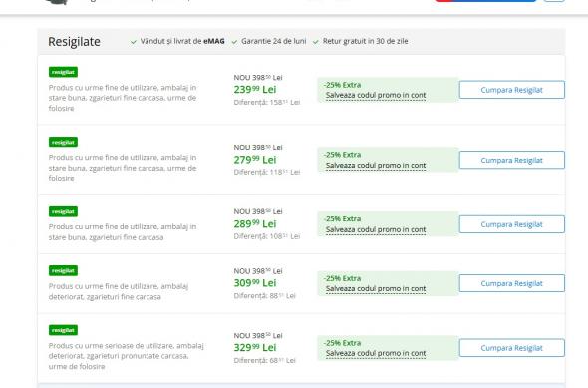Buy the resealed offer priced 239.99 Lei
Screen dimensions: 588x388
(x=512, y=90)
